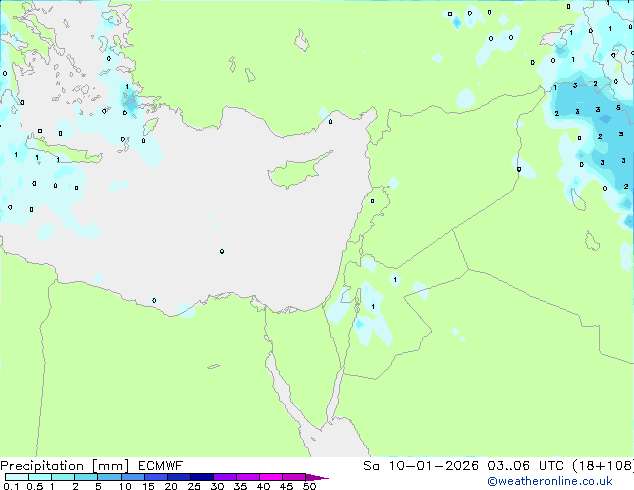Click the 25–30 mm legend color swatch
The height and width of the screenshot is (490, 634).
pyautogui.click(x=202, y=477)
